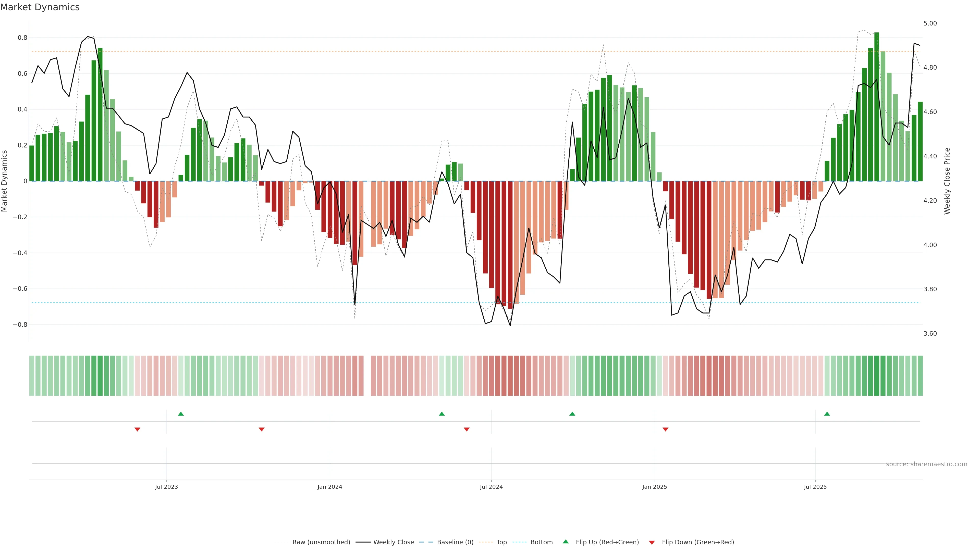This screenshot has height=551, width=980.
Task: Click the green Flip Up marker after Jul 2023
Action: click(181, 414)
